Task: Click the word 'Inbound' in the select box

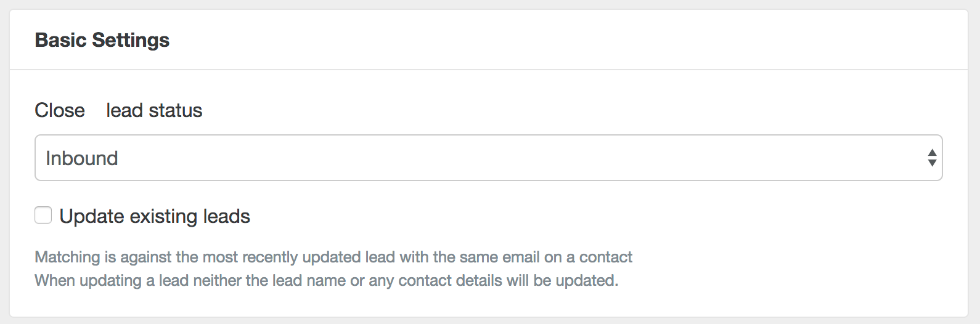Action: (82, 158)
